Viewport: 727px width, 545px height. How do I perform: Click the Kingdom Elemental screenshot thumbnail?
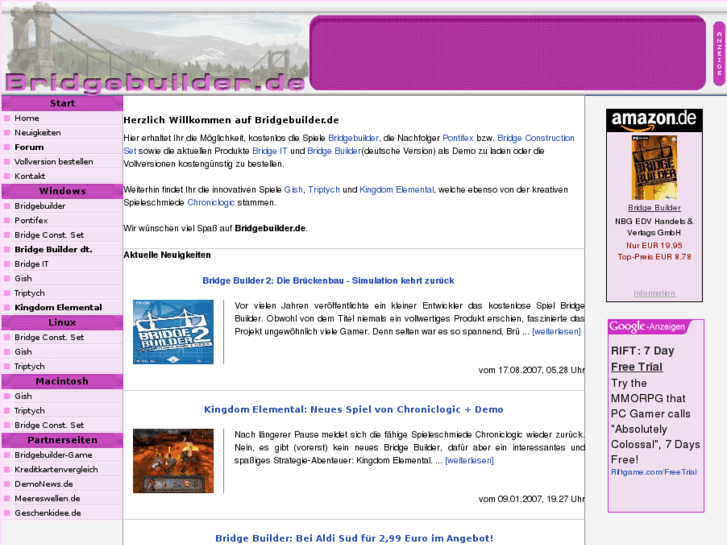click(173, 461)
